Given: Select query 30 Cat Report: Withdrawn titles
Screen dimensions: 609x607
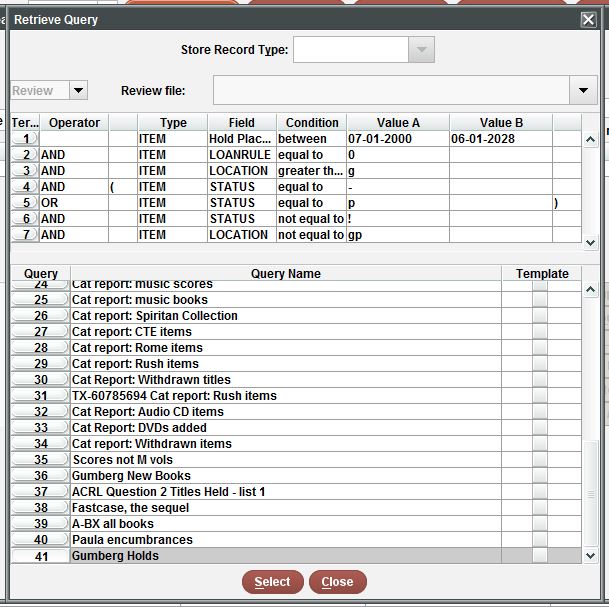Looking at the screenshot, I should click(x=286, y=379).
